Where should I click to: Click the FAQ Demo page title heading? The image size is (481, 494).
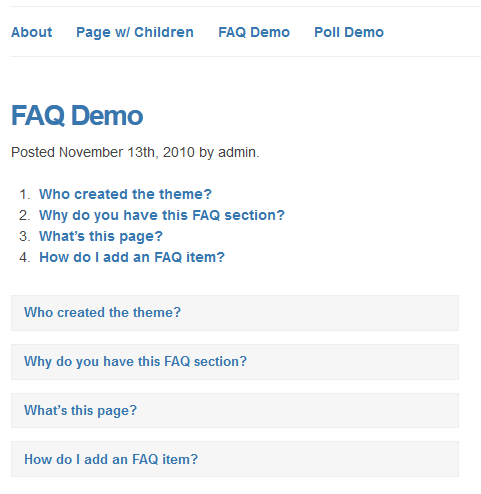click(x=77, y=115)
